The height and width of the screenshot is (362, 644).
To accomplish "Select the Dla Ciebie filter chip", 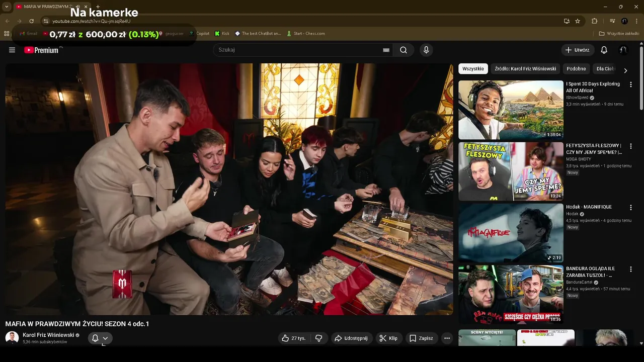I will click(606, 69).
